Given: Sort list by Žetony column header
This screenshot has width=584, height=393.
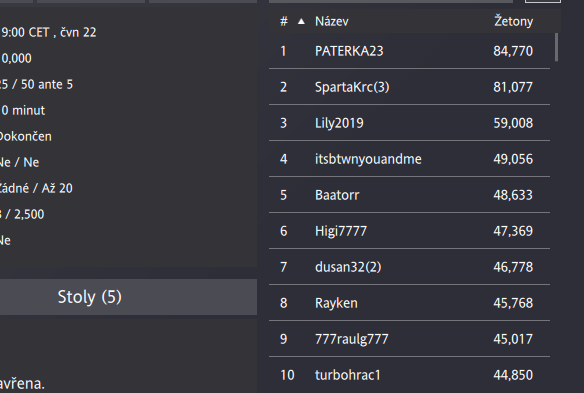Looking at the screenshot, I should pyautogui.click(x=514, y=21).
